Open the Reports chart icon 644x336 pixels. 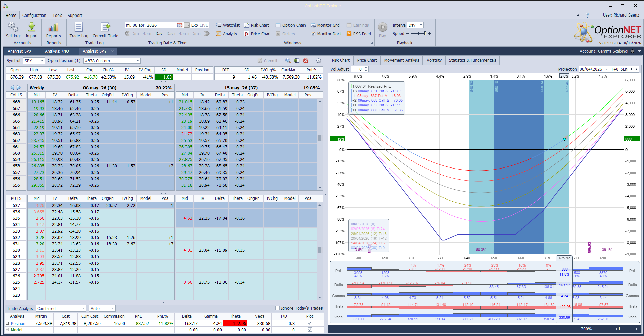tap(54, 27)
